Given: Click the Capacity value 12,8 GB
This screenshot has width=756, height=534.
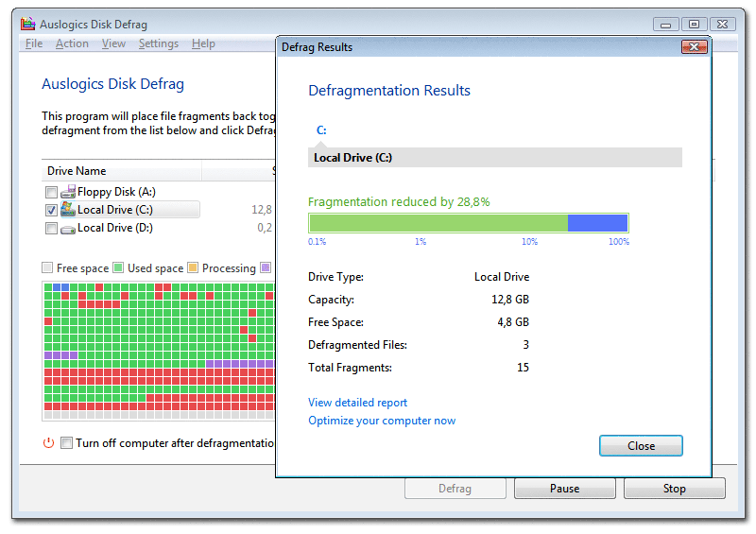Looking at the screenshot, I should [x=510, y=300].
